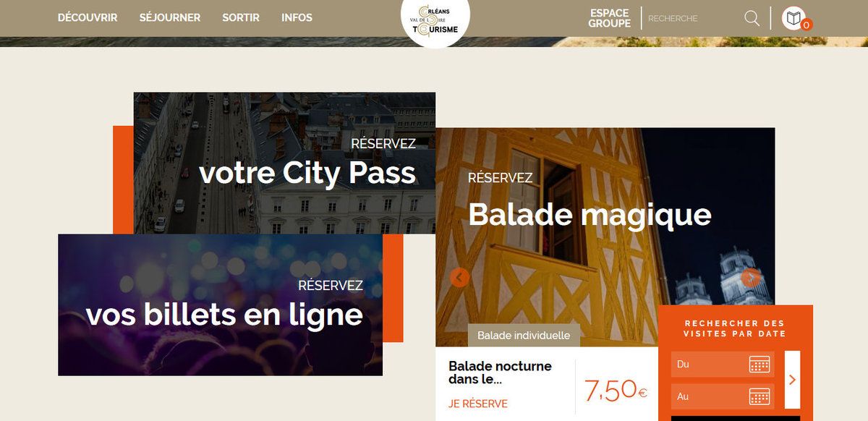Viewport: 868px width, 421px height.
Task: Go to Espace Groupe section
Action: point(609,18)
